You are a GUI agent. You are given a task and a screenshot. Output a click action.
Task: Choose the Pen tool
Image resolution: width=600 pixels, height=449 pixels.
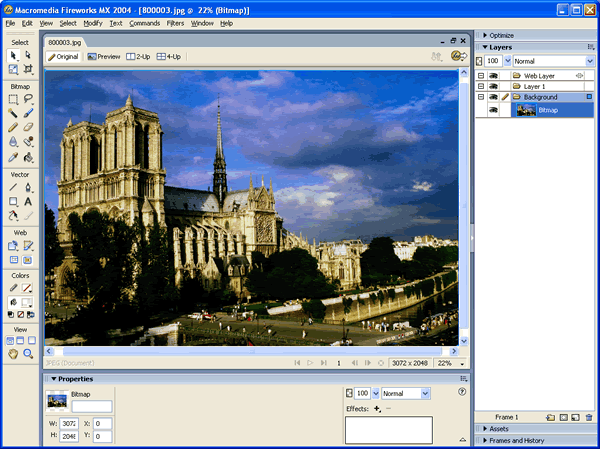click(28, 187)
